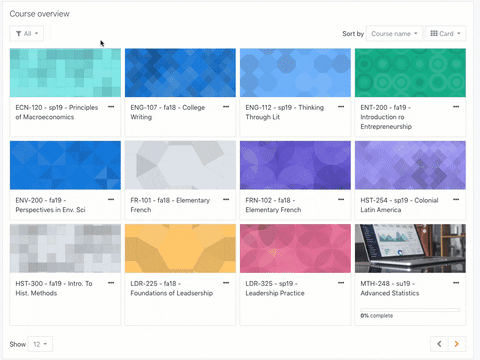Open three-dot menu for FR-101 Elementary French

(226, 199)
